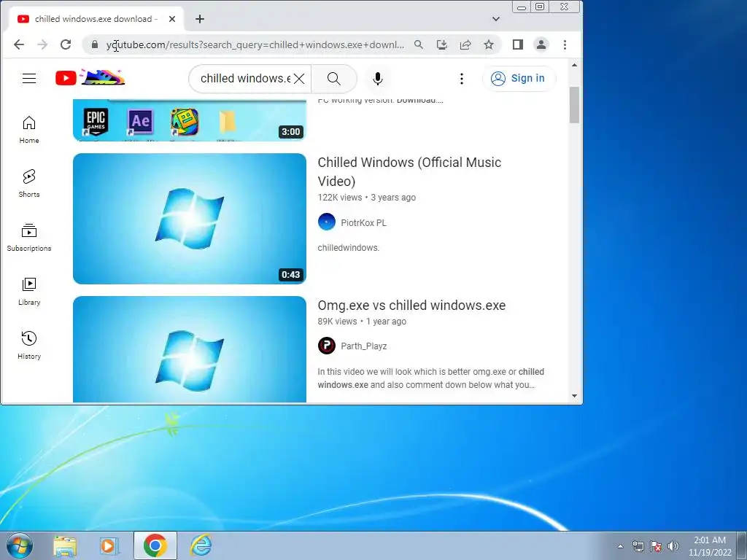Play the 3:00 video thumbnail

click(x=190, y=120)
